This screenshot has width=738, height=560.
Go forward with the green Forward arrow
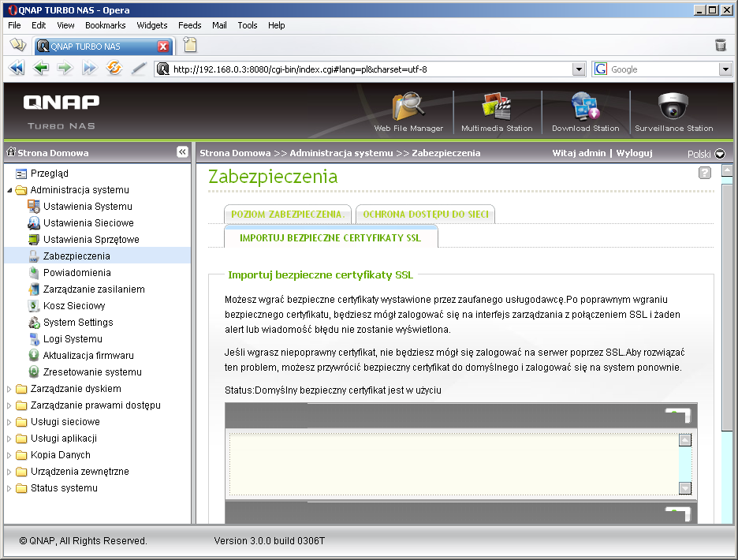pos(65,69)
